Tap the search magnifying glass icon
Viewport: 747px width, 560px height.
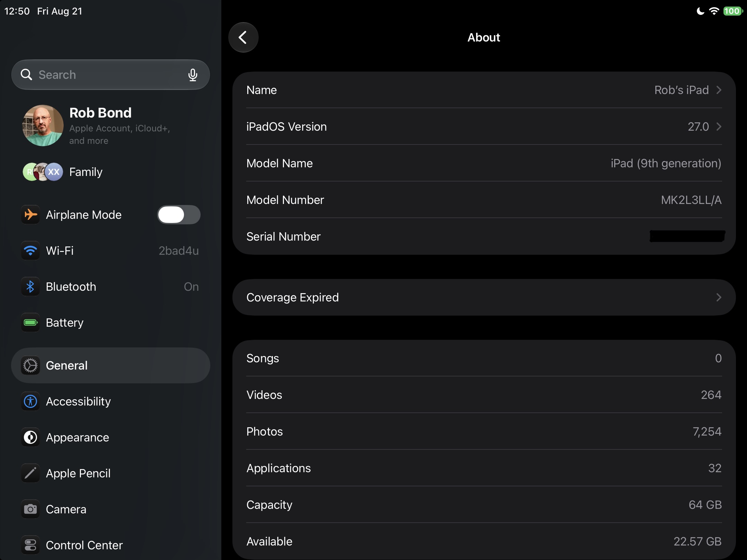click(26, 74)
